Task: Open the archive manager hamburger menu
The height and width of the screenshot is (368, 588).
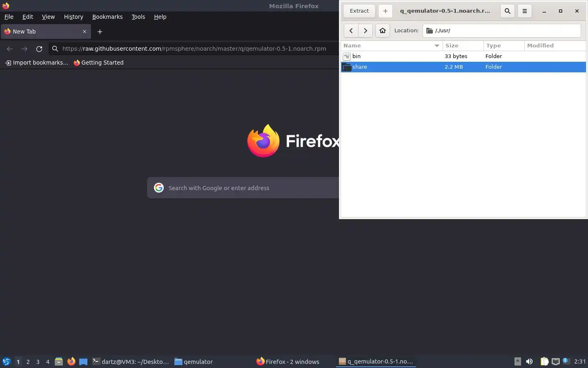Action: tap(525, 11)
